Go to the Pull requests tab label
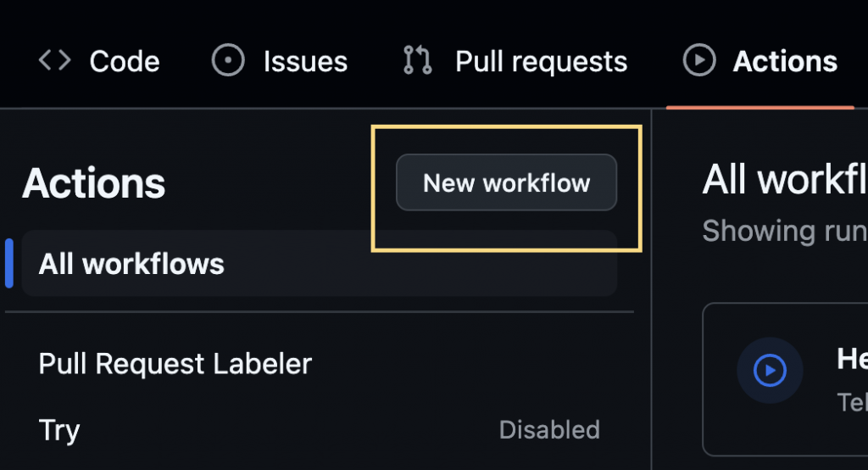This screenshot has width=868, height=470. [541, 61]
